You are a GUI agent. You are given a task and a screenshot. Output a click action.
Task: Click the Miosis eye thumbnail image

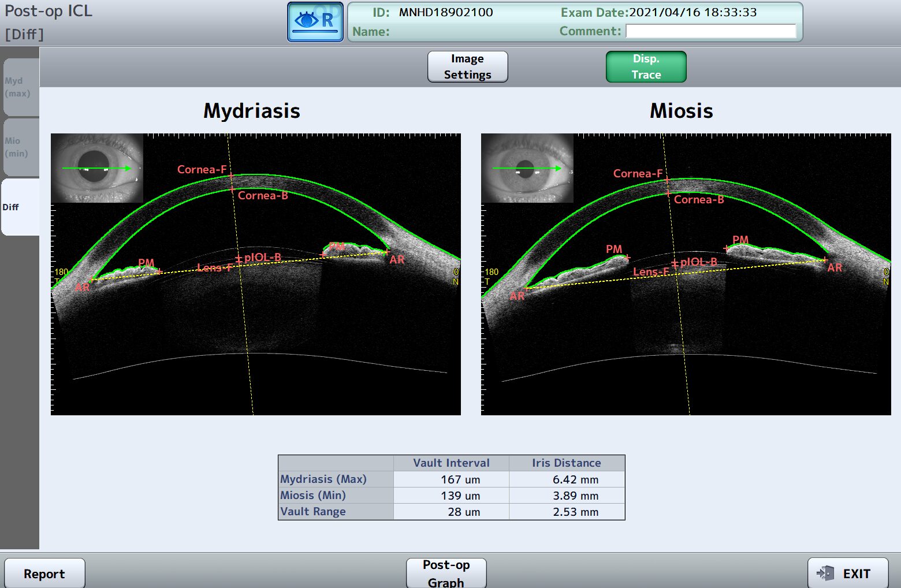pyautogui.click(x=527, y=168)
